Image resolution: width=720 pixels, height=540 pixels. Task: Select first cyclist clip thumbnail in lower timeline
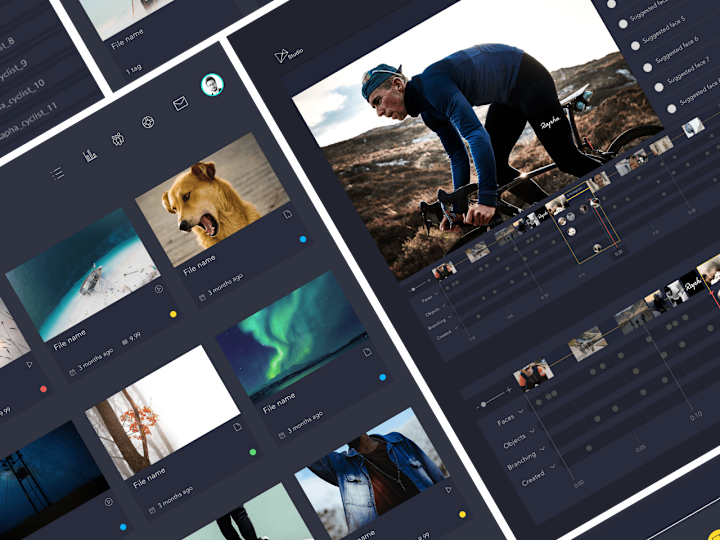[533, 374]
